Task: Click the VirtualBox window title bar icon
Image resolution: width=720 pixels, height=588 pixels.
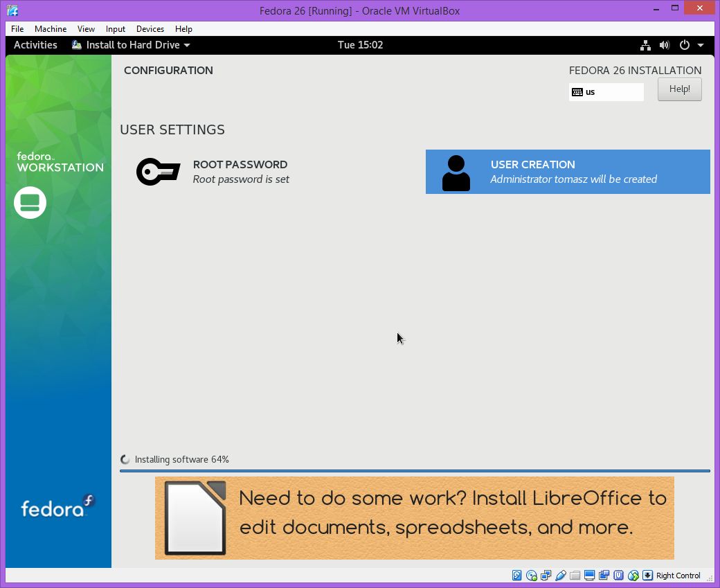Action: (x=13, y=10)
